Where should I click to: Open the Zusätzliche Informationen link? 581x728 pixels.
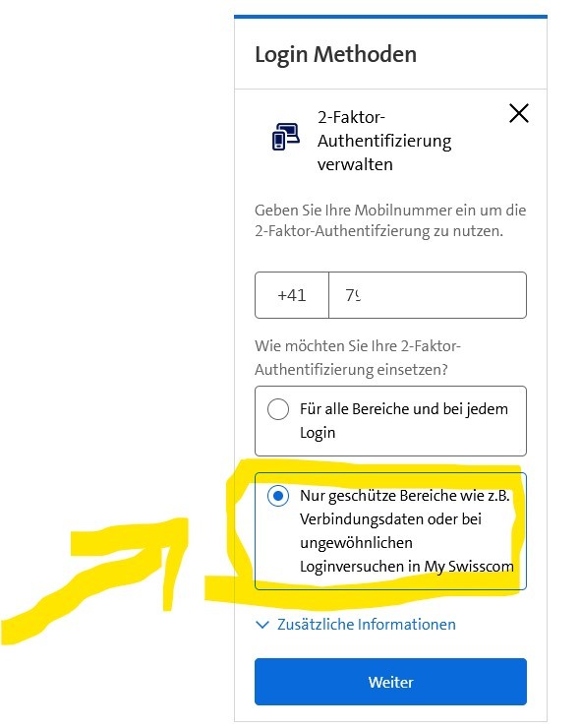pyautogui.click(x=366, y=625)
